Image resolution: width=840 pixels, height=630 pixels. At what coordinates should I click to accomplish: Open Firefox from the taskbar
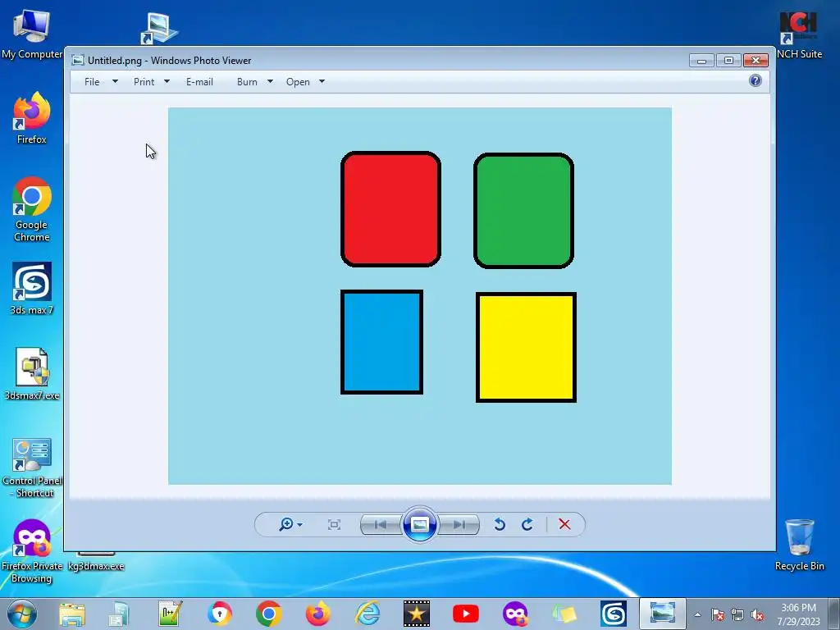coord(318,614)
